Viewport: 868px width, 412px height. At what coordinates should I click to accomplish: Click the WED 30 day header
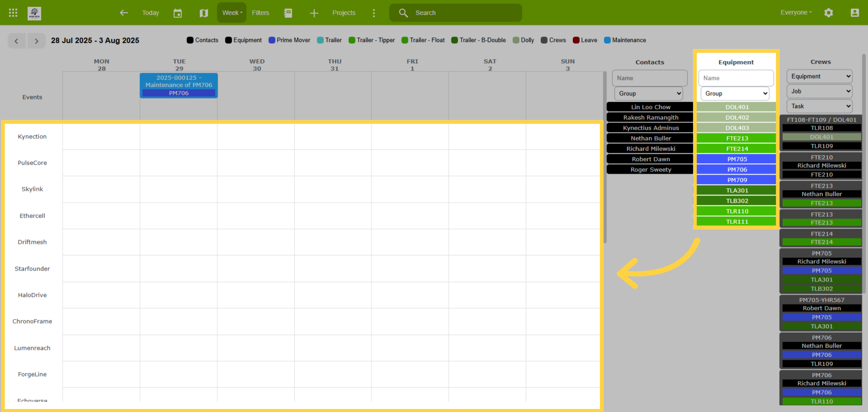click(257, 65)
